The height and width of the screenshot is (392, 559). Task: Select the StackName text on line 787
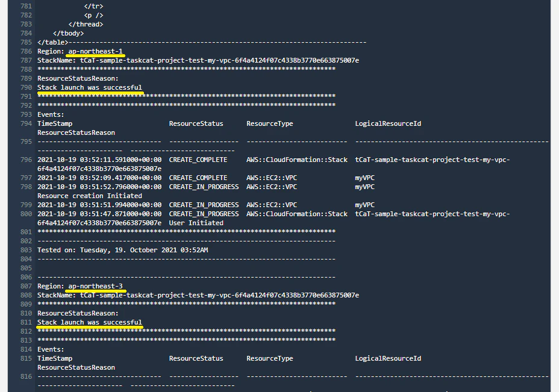pos(198,60)
